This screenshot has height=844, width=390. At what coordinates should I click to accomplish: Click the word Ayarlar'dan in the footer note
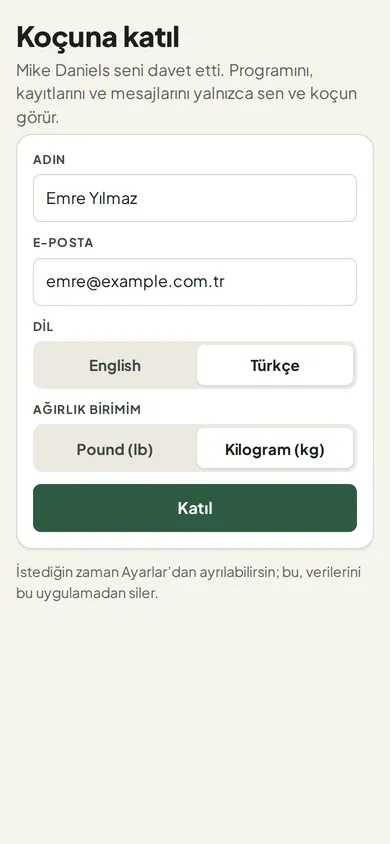(158, 572)
